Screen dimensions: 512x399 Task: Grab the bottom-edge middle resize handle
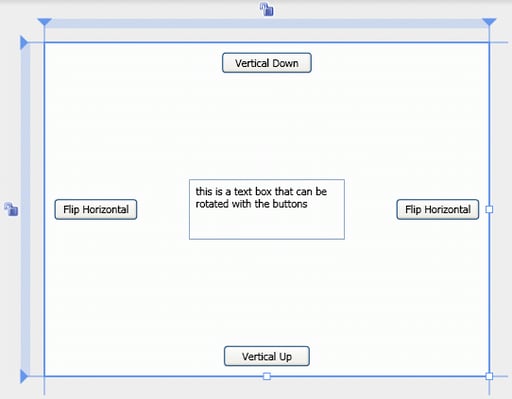point(267,376)
